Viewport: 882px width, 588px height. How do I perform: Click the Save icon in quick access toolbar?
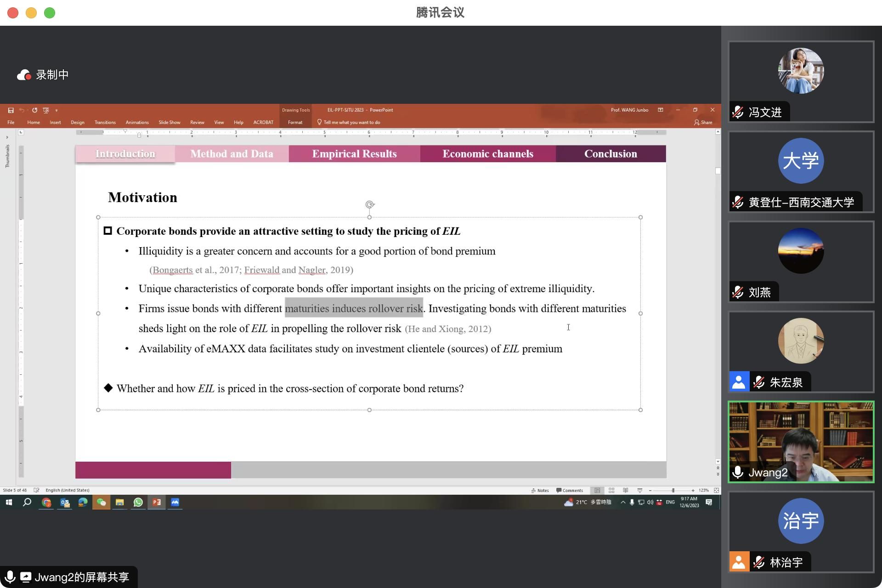11,110
